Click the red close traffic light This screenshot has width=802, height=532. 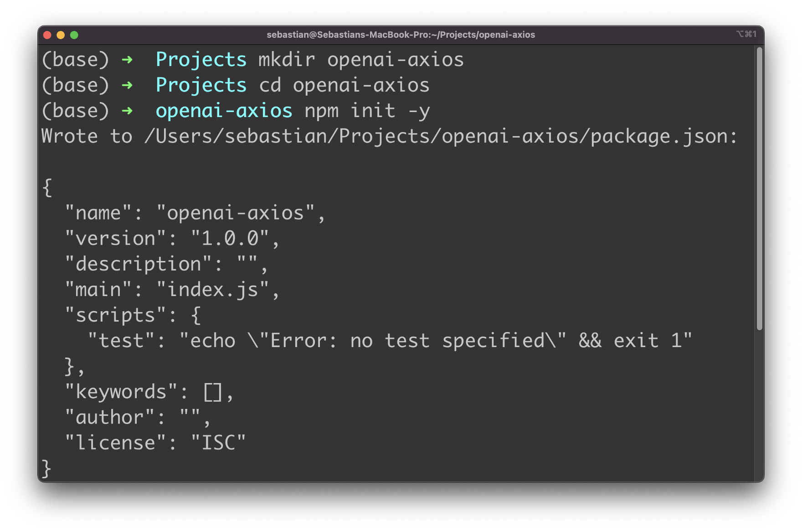pos(47,35)
